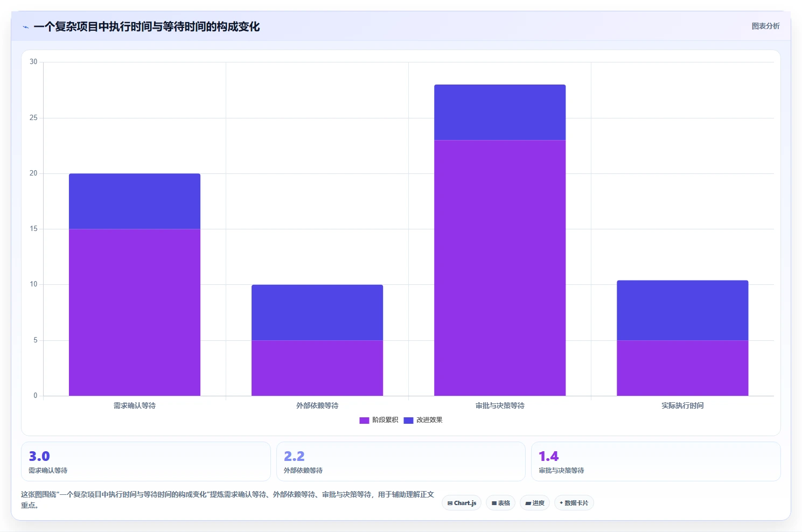This screenshot has height=532, width=802.
Task: Toggle the 改进效果 legend swatch
Action: tap(408, 420)
